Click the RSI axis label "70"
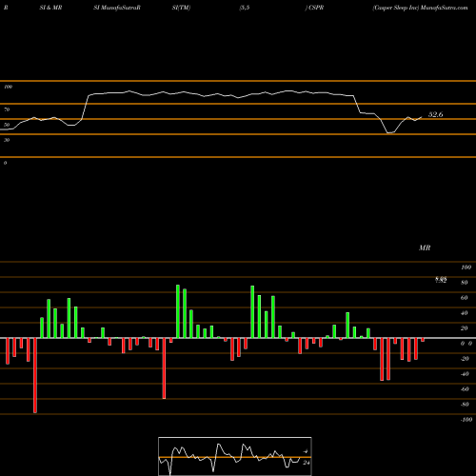The height and width of the screenshot is (476, 476). point(7,109)
